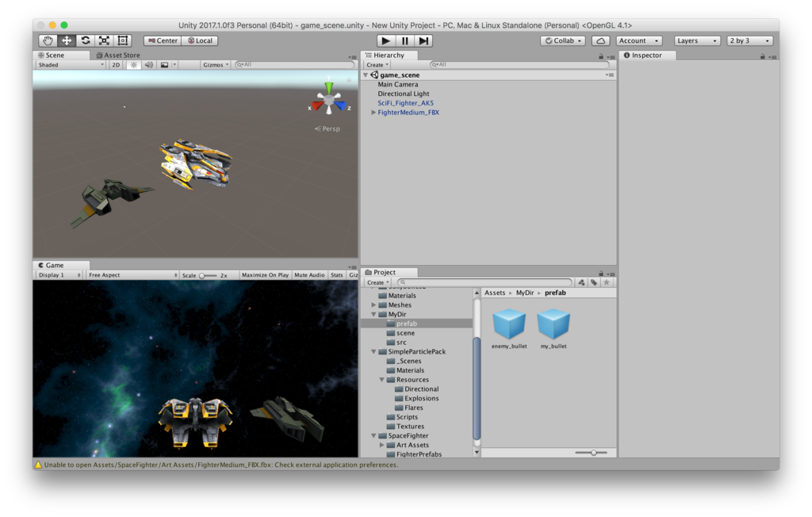Click the Inspector lock icon
Viewport: 812px width, 517px height.
762,56
